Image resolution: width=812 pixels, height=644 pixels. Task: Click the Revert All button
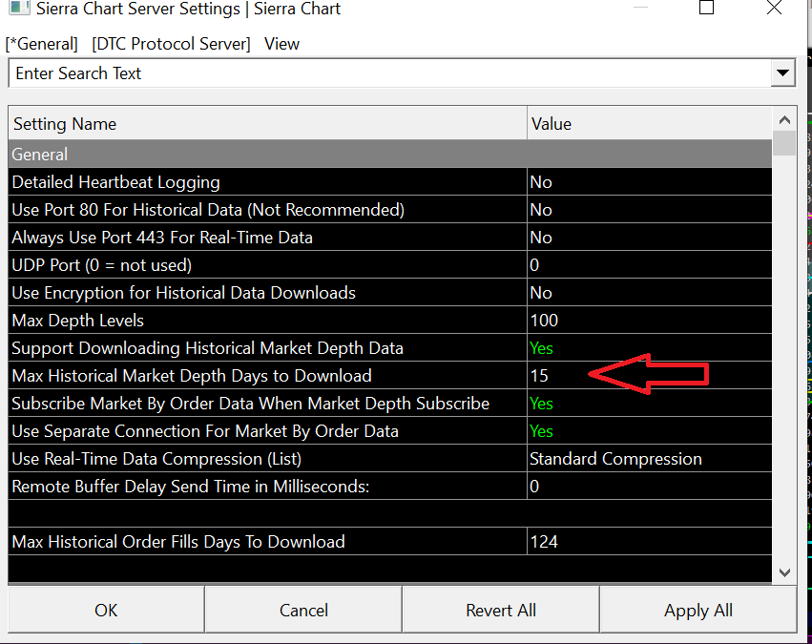pos(501,610)
